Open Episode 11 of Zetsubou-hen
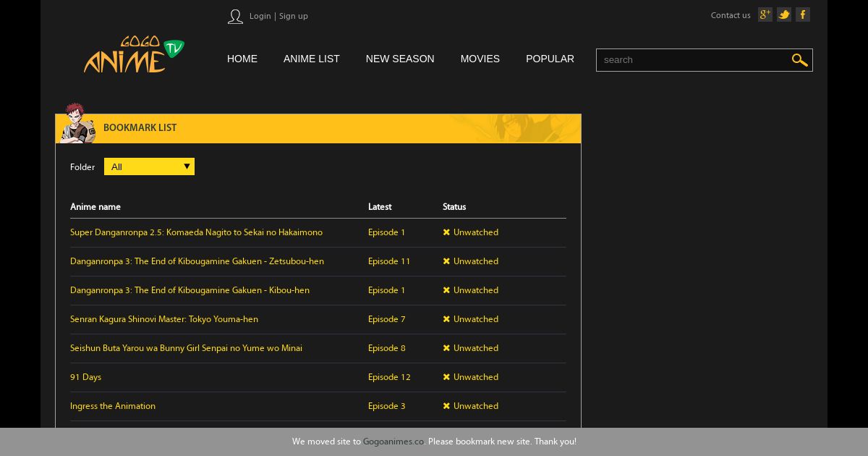This screenshot has width=868, height=456. (389, 261)
